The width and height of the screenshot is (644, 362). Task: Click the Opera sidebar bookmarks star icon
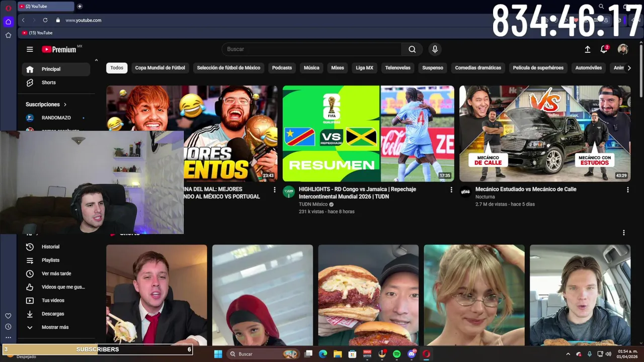pyautogui.click(x=8, y=35)
